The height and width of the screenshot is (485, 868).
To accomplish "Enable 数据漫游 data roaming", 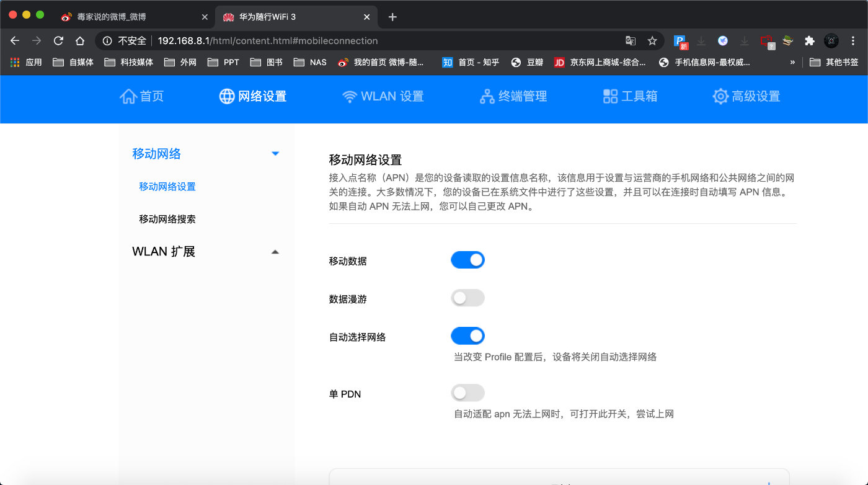I will click(467, 298).
